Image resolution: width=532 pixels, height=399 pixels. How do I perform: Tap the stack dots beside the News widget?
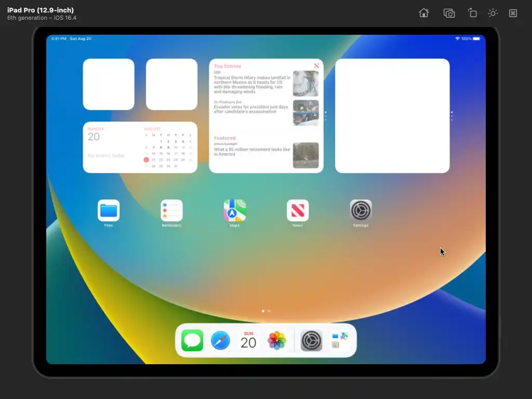[x=325, y=116]
